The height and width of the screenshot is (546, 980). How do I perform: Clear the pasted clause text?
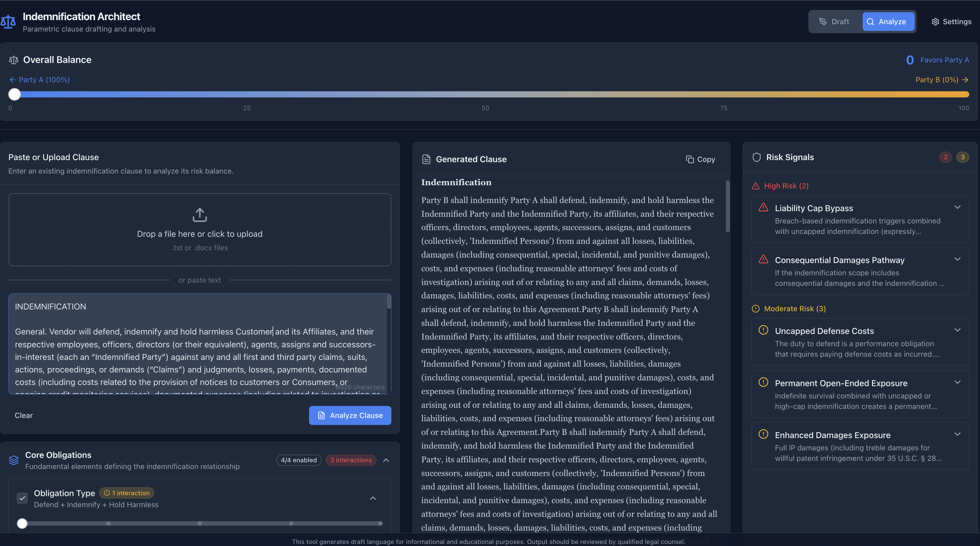tap(24, 415)
